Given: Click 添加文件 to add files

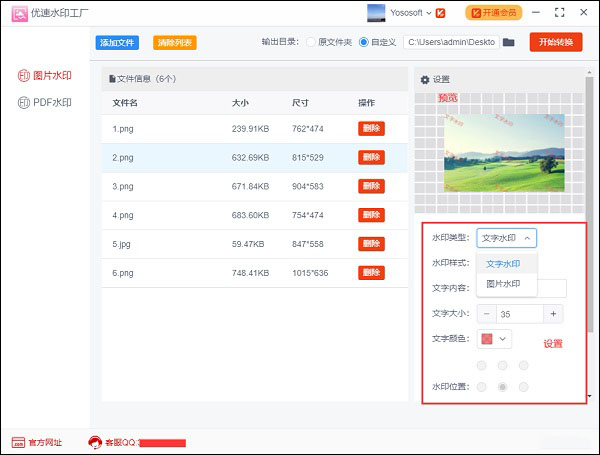Looking at the screenshot, I should pos(117,42).
